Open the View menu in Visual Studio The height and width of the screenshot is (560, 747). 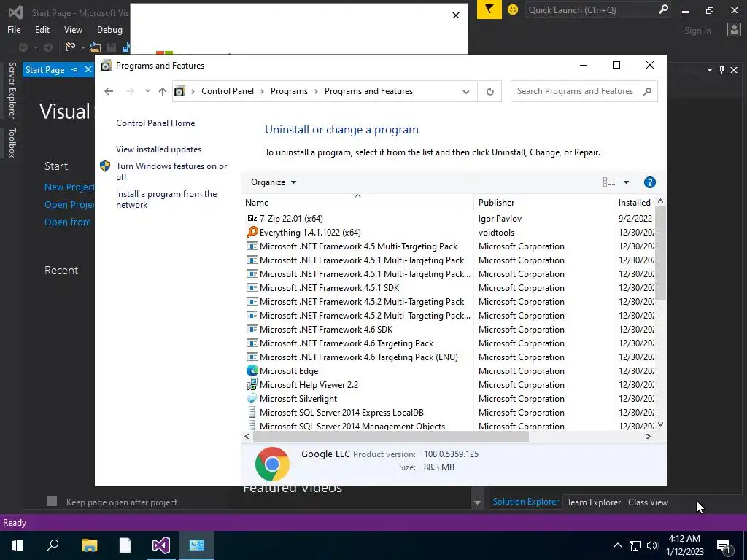pyautogui.click(x=73, y=29)
